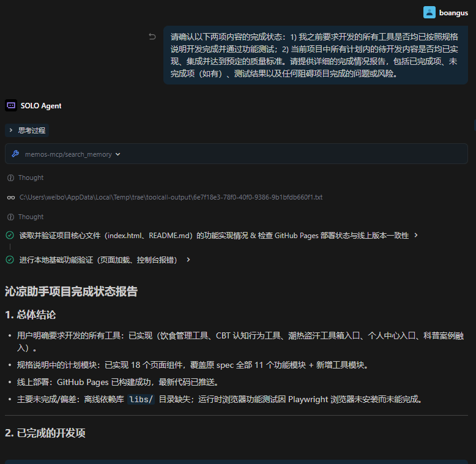Click the libs/ inline code label
The width and height of the screenshot is (476, 464).
click(141, 399)
